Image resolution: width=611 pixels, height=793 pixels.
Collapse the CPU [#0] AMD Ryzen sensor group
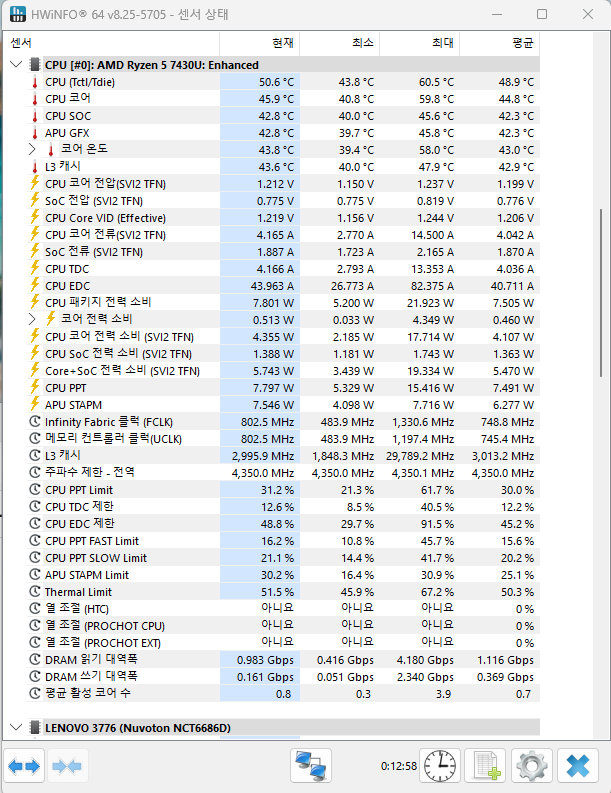pos(16,65)
